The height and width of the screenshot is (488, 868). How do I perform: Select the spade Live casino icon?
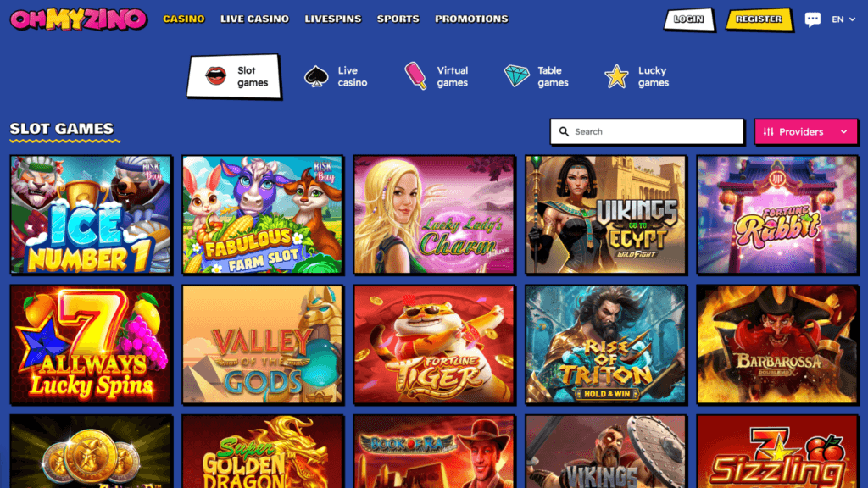[x=316, y=76]
